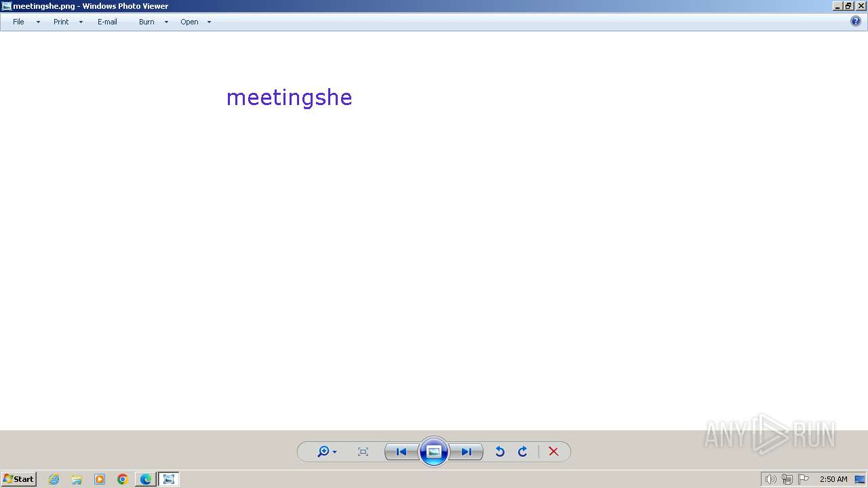Expand the Burn dropdown arrow
This screenshot has width=868, height=488.
(166, 22)
